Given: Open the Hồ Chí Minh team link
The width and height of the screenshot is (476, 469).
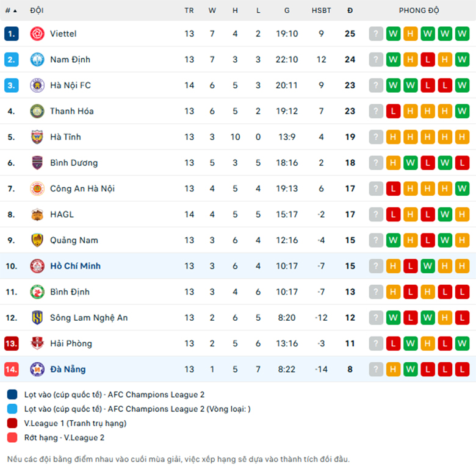Looking at the screenshot, I should 75,266.
